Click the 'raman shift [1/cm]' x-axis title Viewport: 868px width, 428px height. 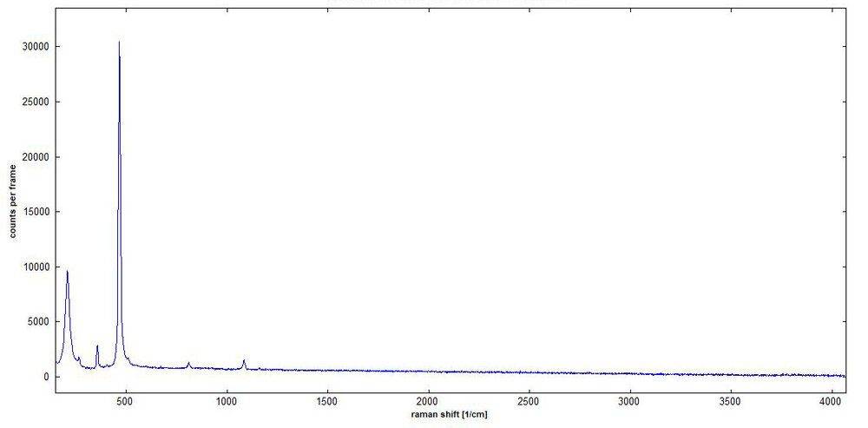tap(449, 415)
